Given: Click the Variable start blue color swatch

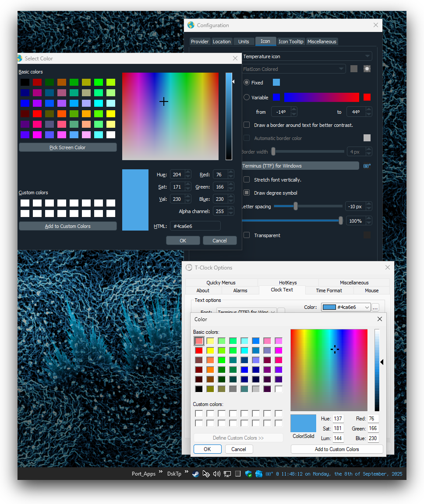Looking at the screenshot, I should point(276,98).
